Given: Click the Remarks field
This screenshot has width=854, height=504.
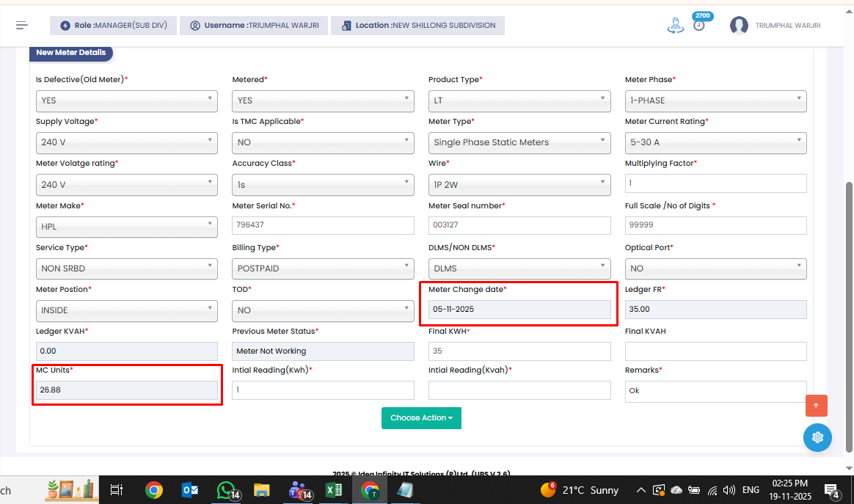Looking at the screenshot, I should coord(715,391).
